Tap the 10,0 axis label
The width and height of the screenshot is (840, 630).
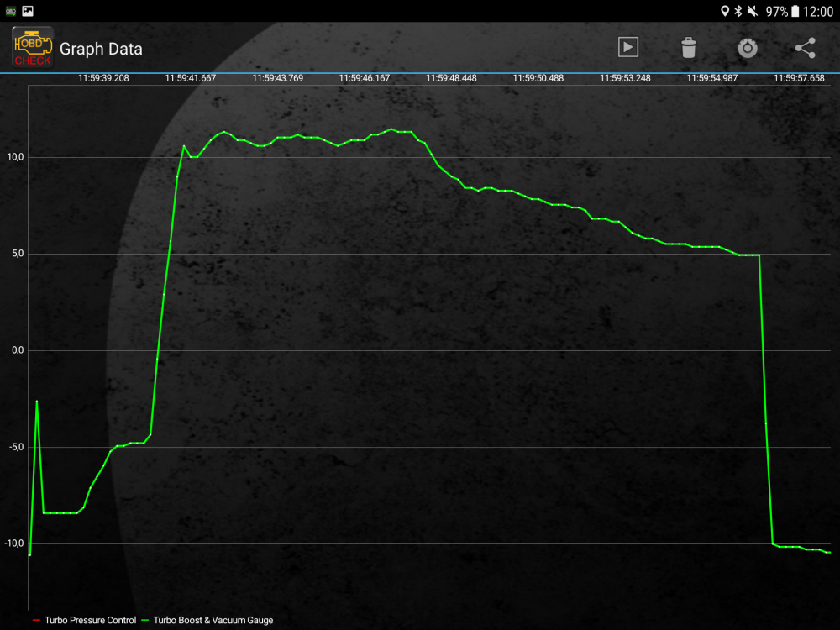[x=15, y=157]
